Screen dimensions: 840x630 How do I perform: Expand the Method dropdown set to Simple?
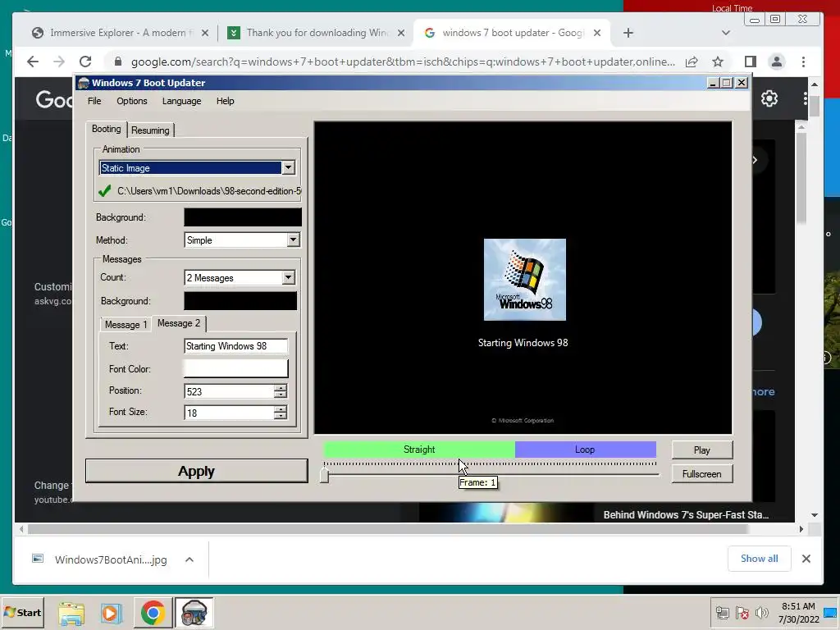(x=293, y=240)
